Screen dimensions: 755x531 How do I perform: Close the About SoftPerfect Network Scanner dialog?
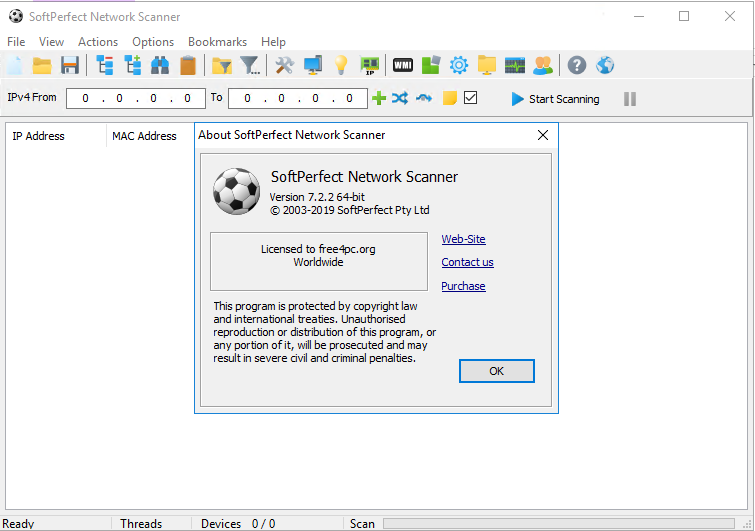point(543,135)
